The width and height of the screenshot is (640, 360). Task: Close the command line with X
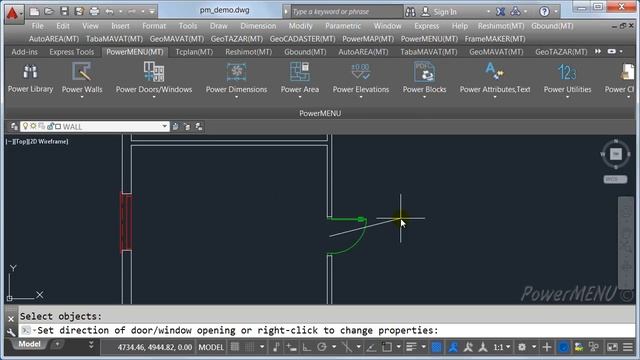[x=11, y=319]
